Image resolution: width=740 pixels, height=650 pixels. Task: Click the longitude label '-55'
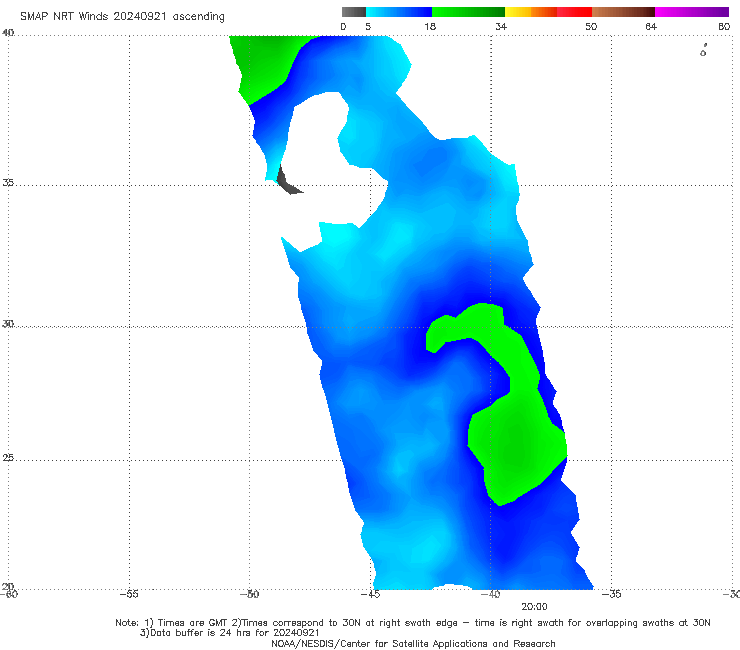(129, 594)
